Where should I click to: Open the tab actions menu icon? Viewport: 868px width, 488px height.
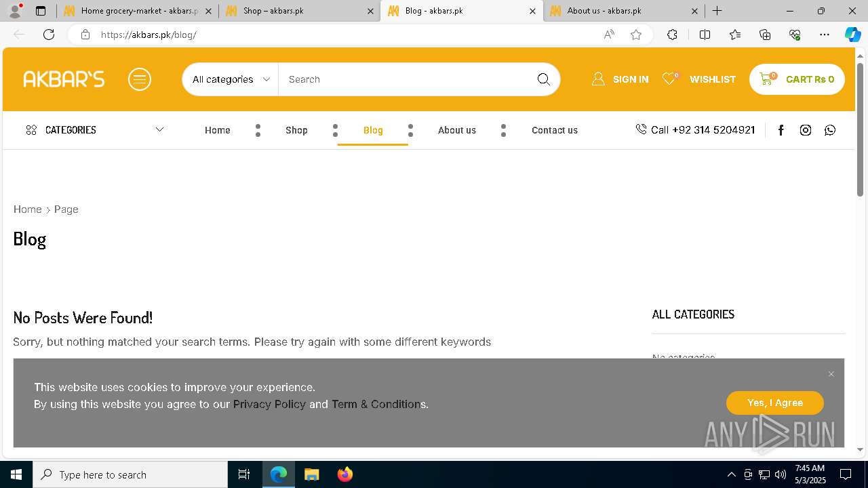pos(41,11)
